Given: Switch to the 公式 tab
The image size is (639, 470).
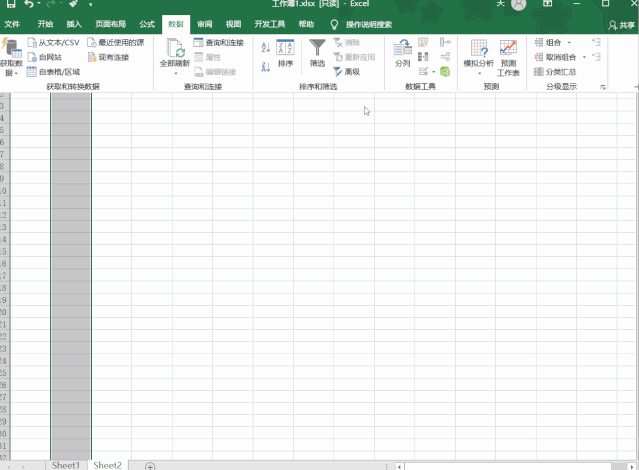Looking at the screenshot, I should [x=147, y=24].
